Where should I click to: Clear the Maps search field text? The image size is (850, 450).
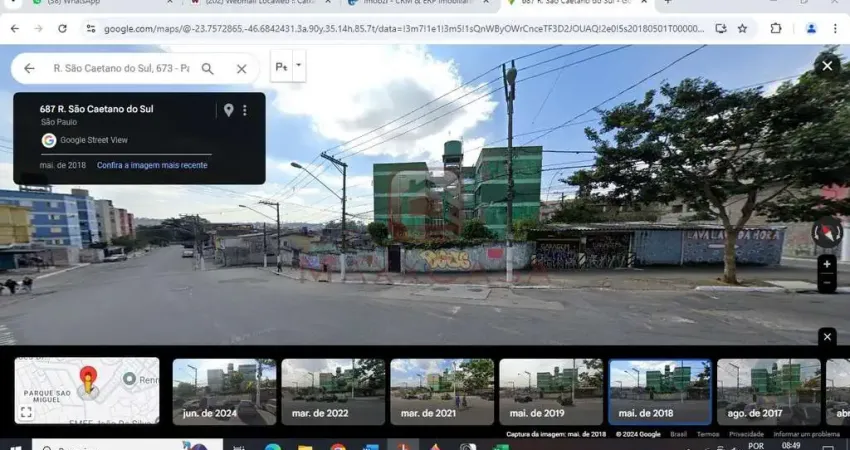[241, 69]
